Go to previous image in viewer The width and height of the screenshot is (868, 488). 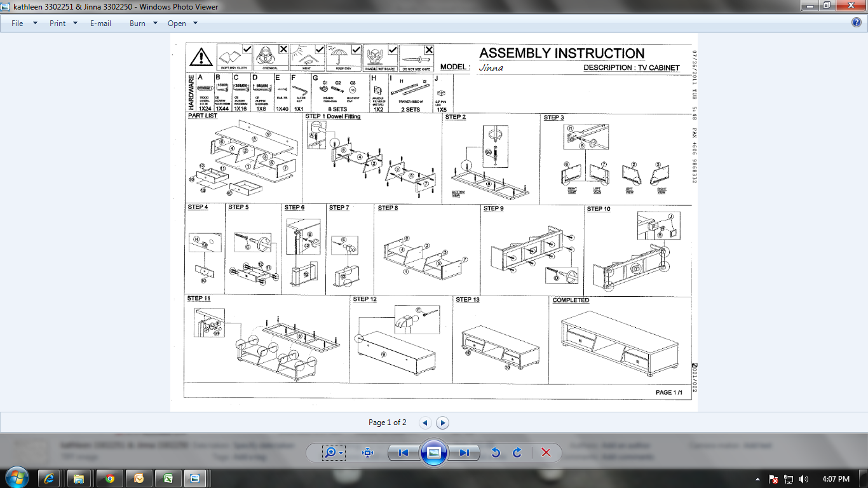coord(403,452)
